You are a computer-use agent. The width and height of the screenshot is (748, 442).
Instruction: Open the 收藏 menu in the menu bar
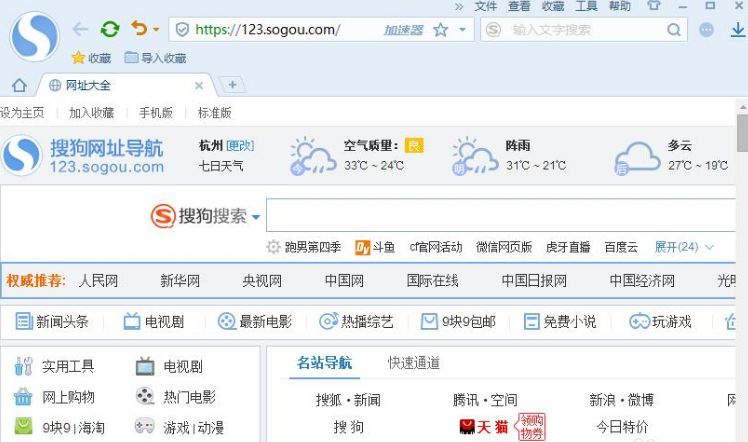click(x=553, y=6)
